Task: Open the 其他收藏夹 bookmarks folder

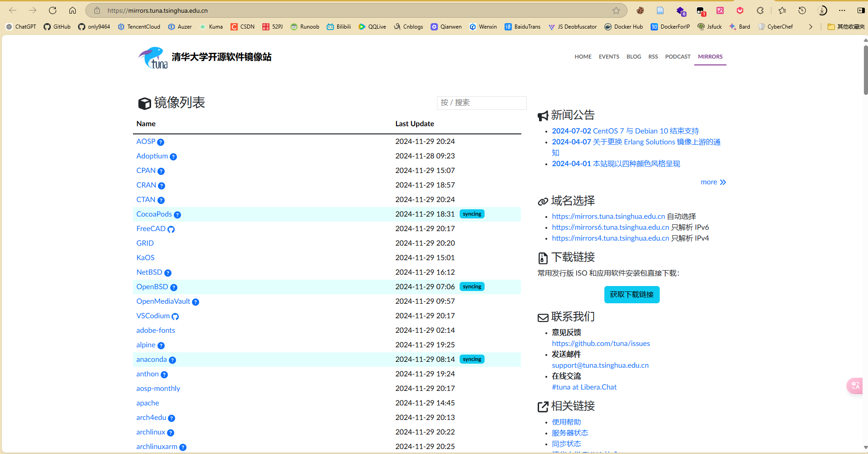Action: coord(846,27)
